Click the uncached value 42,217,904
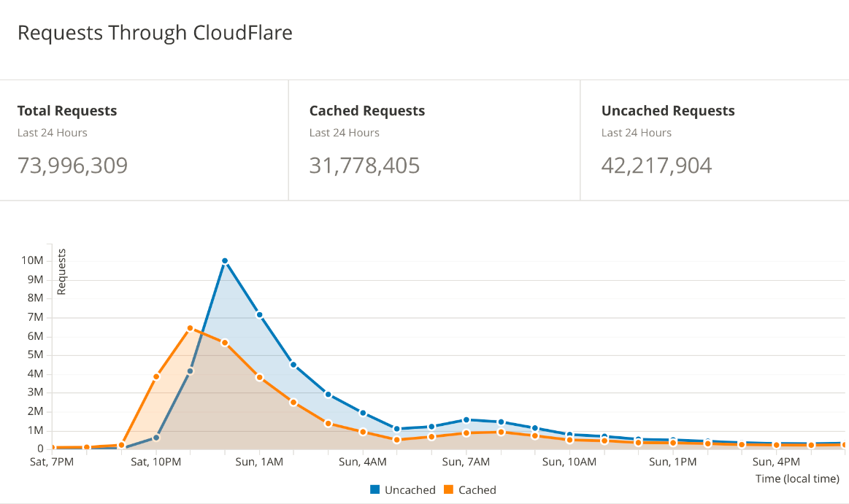The width and height of the screenshot is (849, 504). [x=656, y=166]
